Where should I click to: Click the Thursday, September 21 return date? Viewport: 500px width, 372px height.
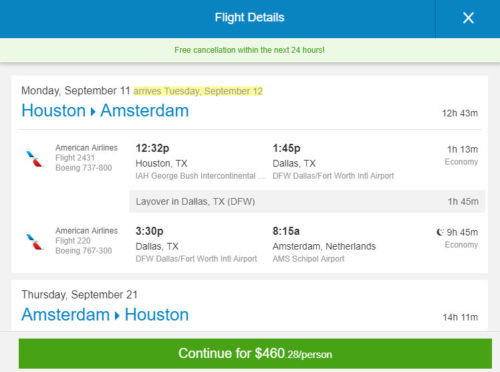point(79,295)
